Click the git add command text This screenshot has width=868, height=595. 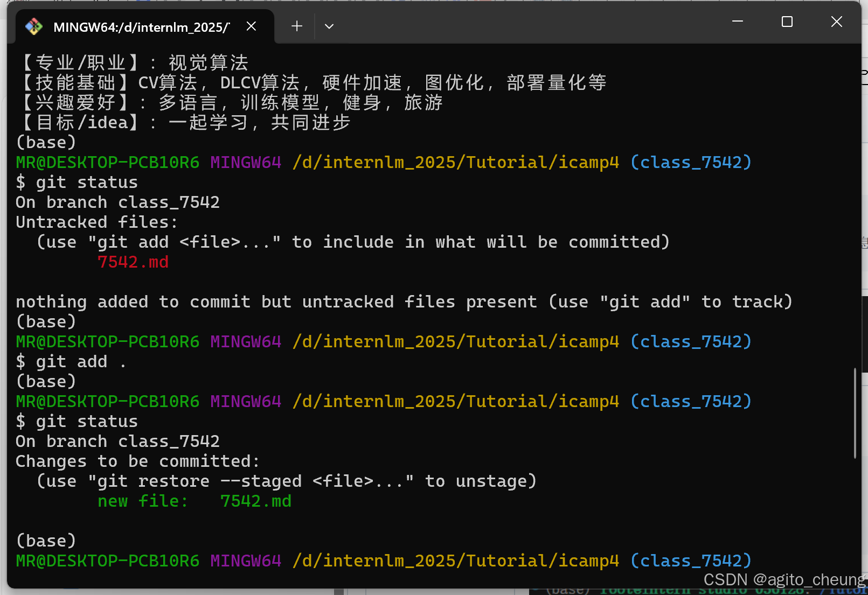[70, 361]
